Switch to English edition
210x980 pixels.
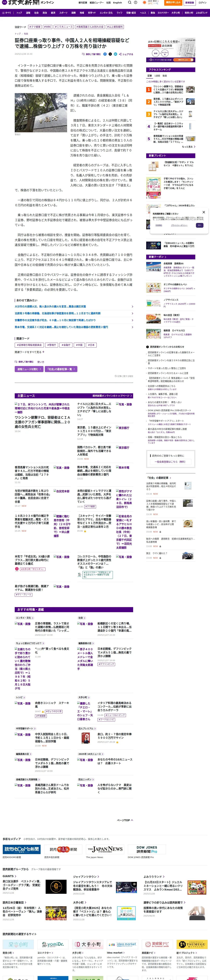point(117,3)
